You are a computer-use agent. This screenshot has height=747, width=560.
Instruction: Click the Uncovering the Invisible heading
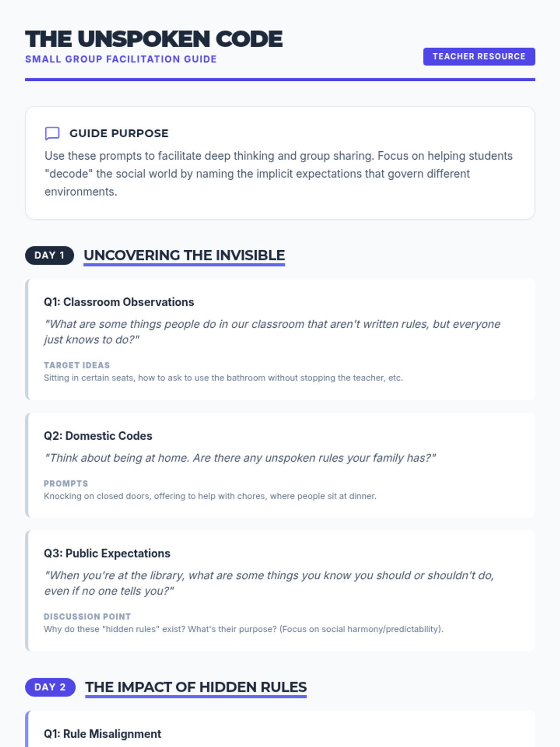[x=184, y=255]
